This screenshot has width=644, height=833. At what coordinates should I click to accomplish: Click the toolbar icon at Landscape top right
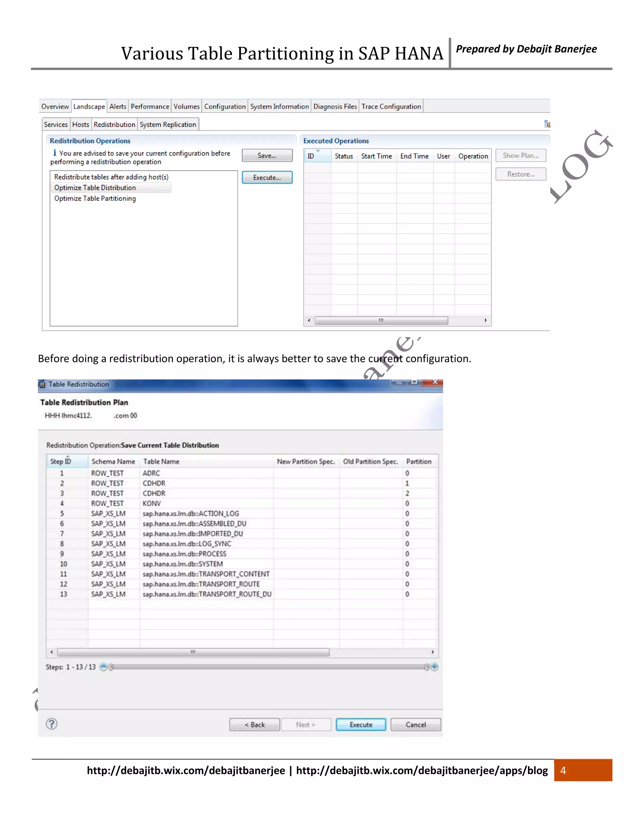pos(547,124)
